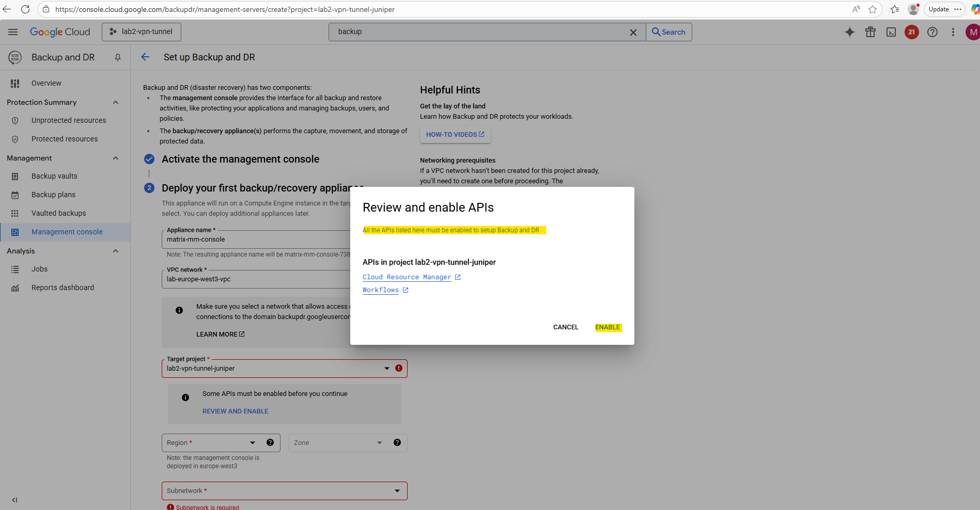Open the Region dropdown
This screenshot has width=980, height=510.
[x=252, y=443]
